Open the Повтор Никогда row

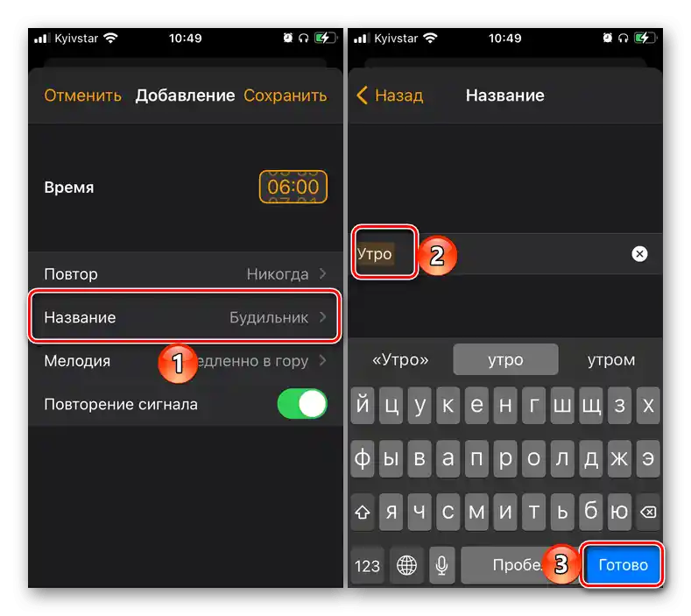(x=186, y=274)
